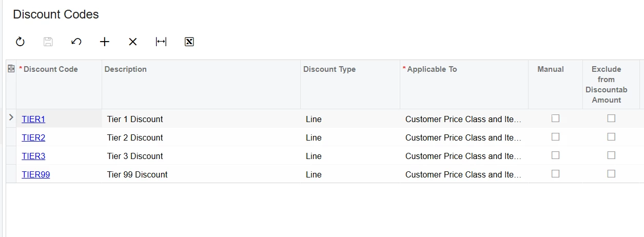
Task: Toggle Manual checkbox for TIER3 row
Action: [555, 155]
